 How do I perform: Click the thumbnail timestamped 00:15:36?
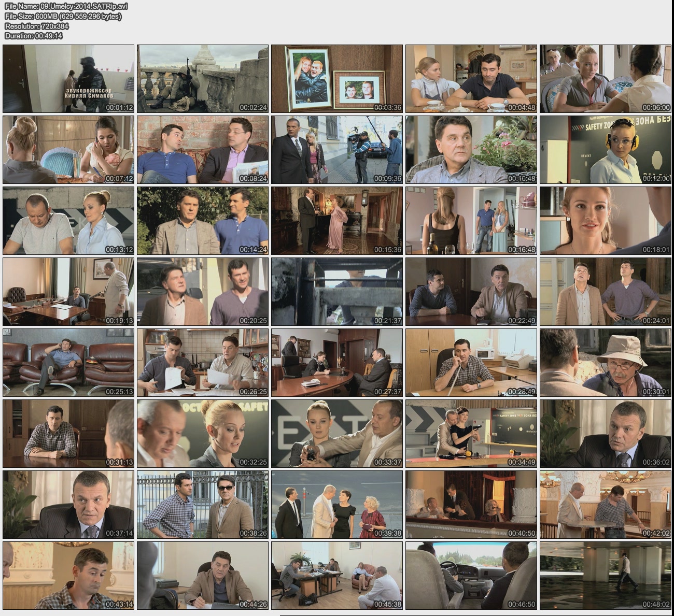click(337, 221)
